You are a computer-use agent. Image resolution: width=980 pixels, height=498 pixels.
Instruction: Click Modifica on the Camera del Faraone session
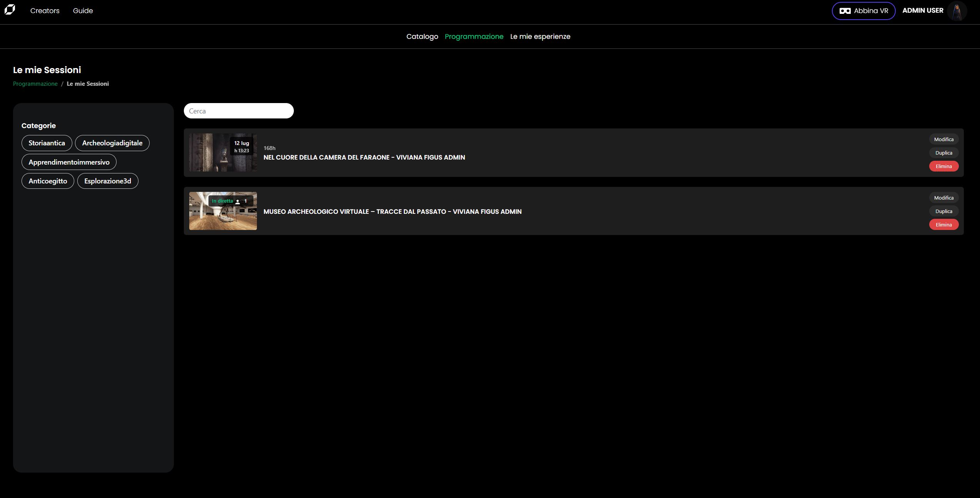click(x=944, y=139)
